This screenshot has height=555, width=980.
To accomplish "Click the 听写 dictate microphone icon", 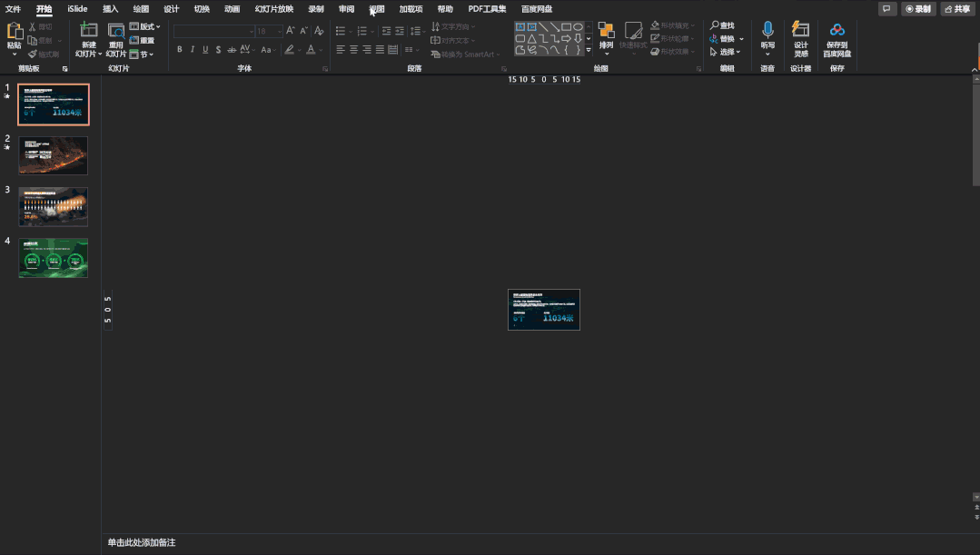I will pos(767,30).
